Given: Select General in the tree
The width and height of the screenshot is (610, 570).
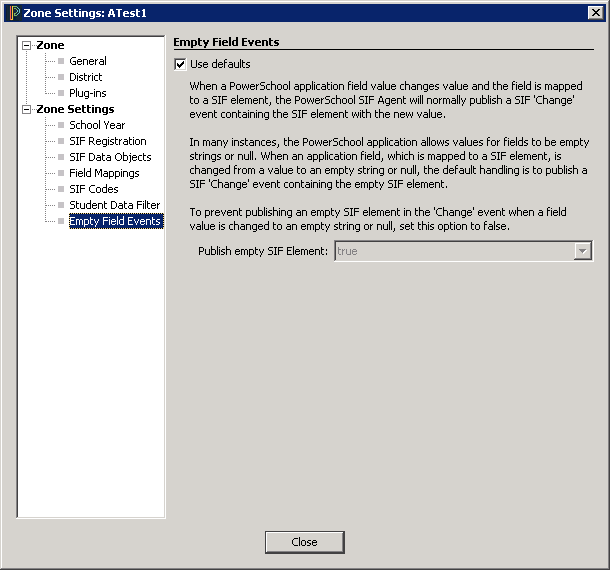Looking at the screenshot, I should click(87, 61).
